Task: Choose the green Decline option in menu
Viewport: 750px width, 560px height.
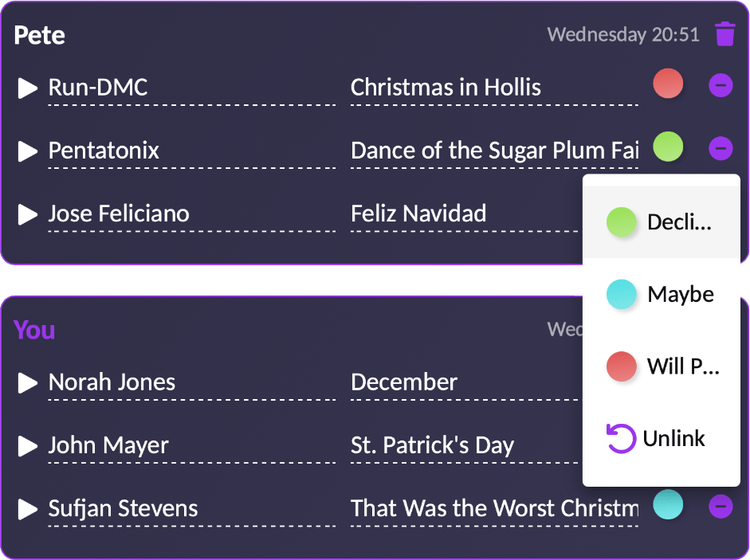Action: coord(662,222)
